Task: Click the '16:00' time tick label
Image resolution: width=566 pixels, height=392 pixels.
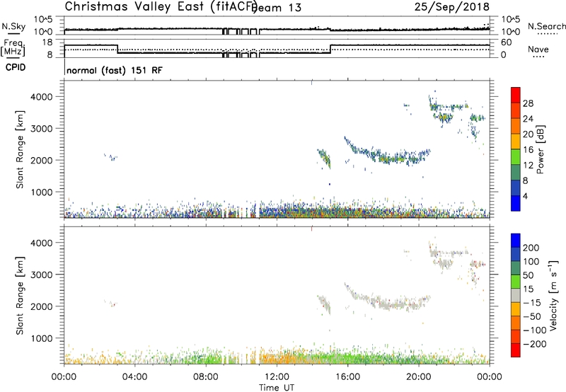Action: pyautogui.click(x=347, y=377)
